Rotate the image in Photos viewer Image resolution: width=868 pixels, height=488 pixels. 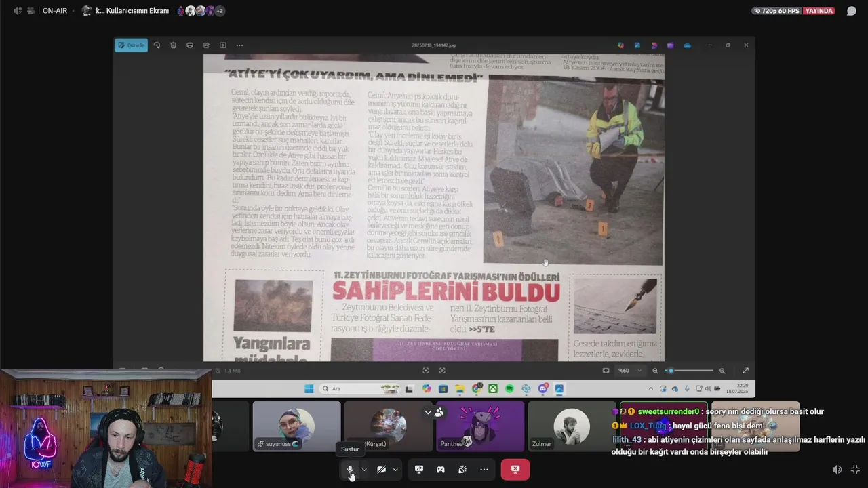click(x=157, y=45)
